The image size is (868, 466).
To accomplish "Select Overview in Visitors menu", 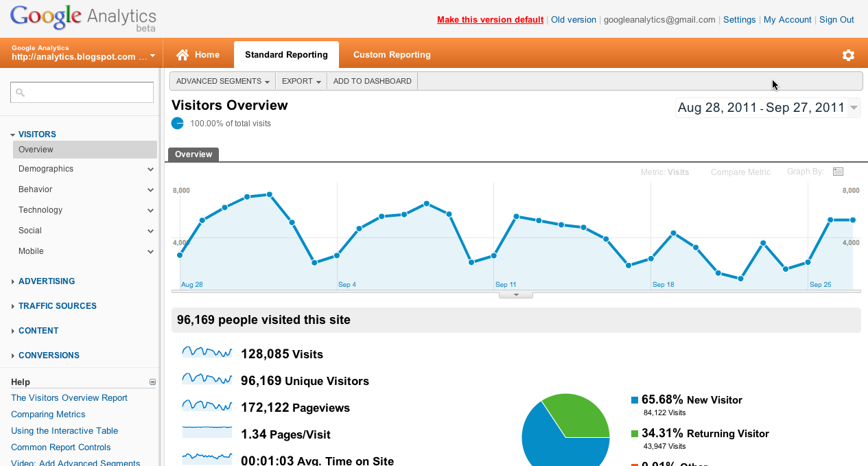I will [85, 150].
